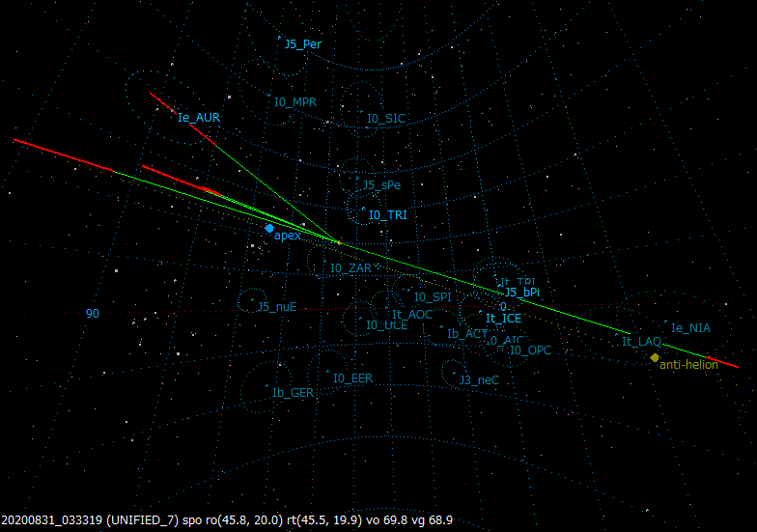Select the I0_UCE radiant label

coord(386,325)
